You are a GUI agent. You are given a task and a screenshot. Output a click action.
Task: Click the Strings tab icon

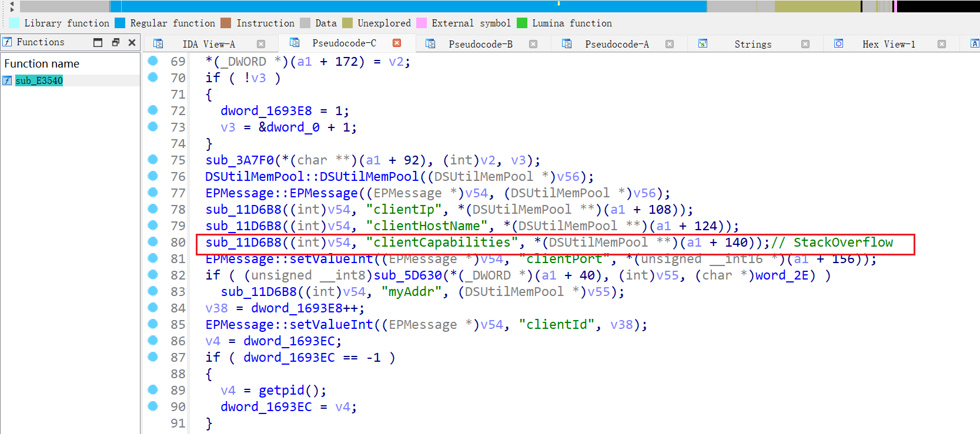703,43
